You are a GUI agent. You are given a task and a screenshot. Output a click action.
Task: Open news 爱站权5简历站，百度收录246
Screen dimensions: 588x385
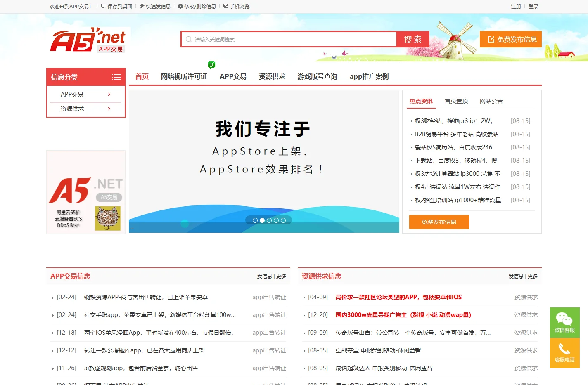tap(453, 147)
